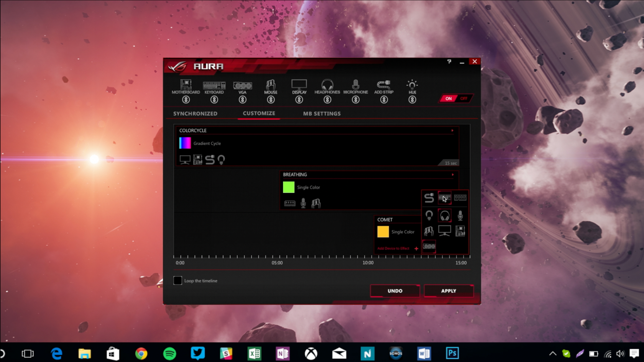Click memory module icon in Breathing effect
644x362 pixels.
tap(290, 203)
